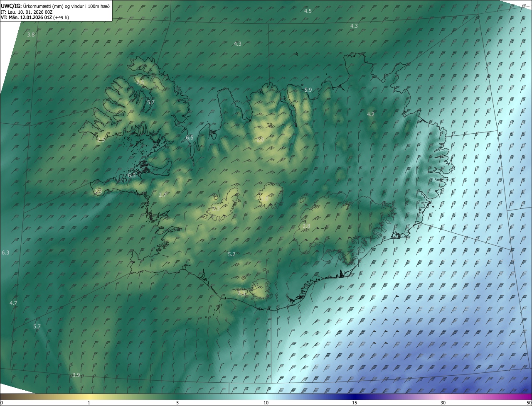Select the 3.9 value label on the map
This screenshot has width=532, height=406.
coord(76,375)
